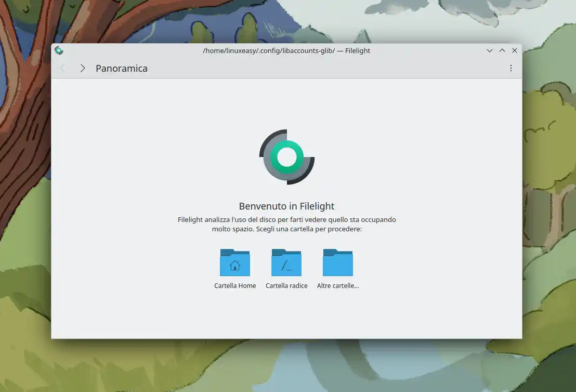576x392 pixels.
Task: Click the Filelight icon in the title bar
Action: [x=59, y=50]
